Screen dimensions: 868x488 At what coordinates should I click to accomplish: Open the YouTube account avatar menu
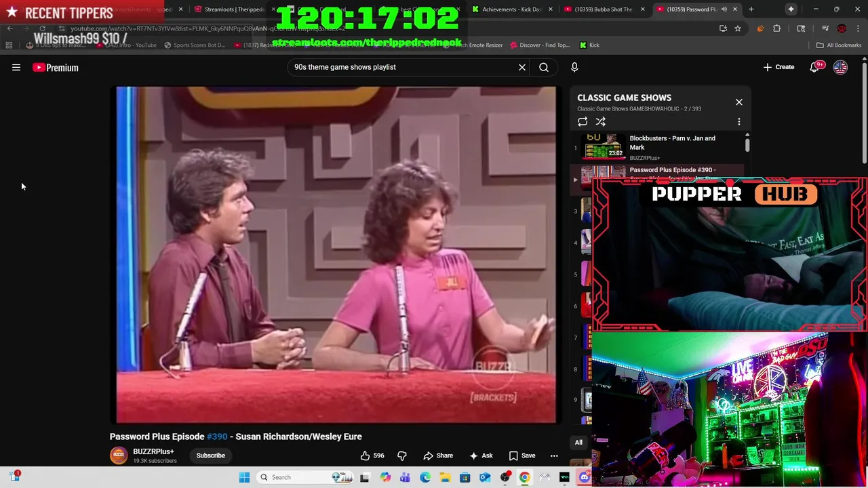tap(840, 67)
